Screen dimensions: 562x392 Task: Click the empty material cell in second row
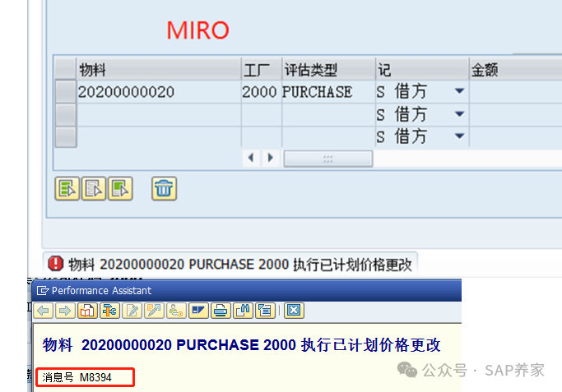159,115
